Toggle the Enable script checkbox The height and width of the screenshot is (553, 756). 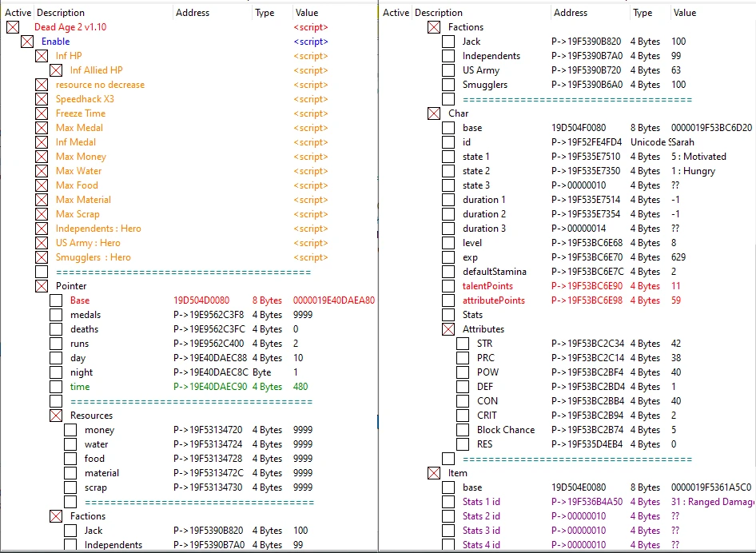pos(27,42)
